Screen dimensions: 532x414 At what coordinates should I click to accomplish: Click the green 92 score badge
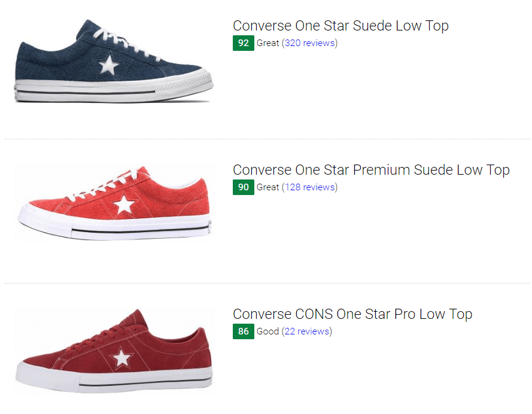click(244, 43)
